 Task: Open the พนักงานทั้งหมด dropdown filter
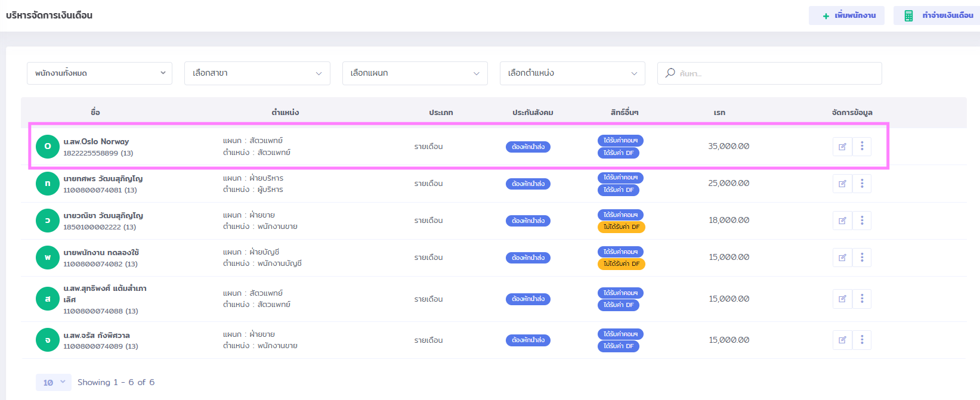[100, 73]
